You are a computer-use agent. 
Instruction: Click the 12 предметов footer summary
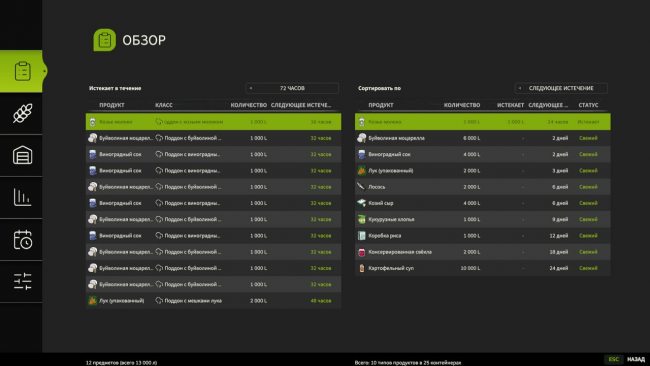[x=121, y=363]
